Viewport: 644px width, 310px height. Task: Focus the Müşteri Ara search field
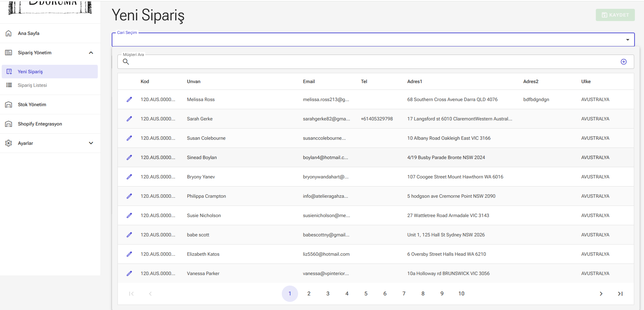(x=373, y=62)
